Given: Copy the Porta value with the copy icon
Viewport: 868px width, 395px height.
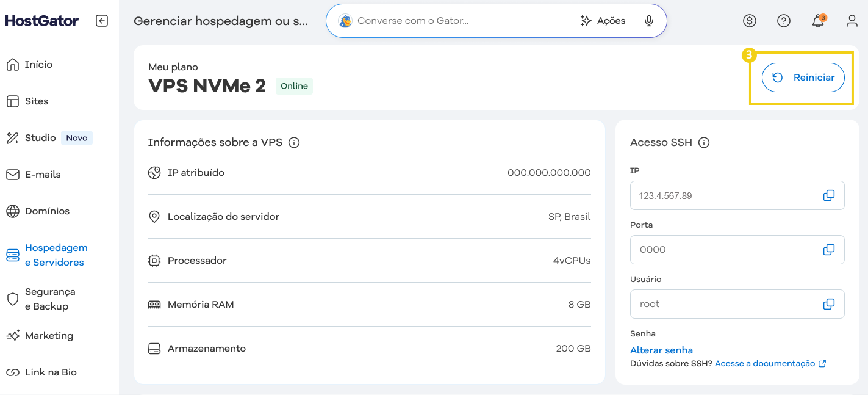Looking at the screenshot, I should pos(829,249).
